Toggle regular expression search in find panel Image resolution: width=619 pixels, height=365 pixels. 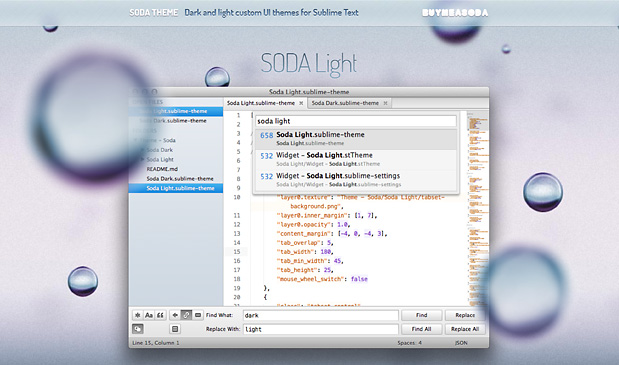click(x=137, y=315)
